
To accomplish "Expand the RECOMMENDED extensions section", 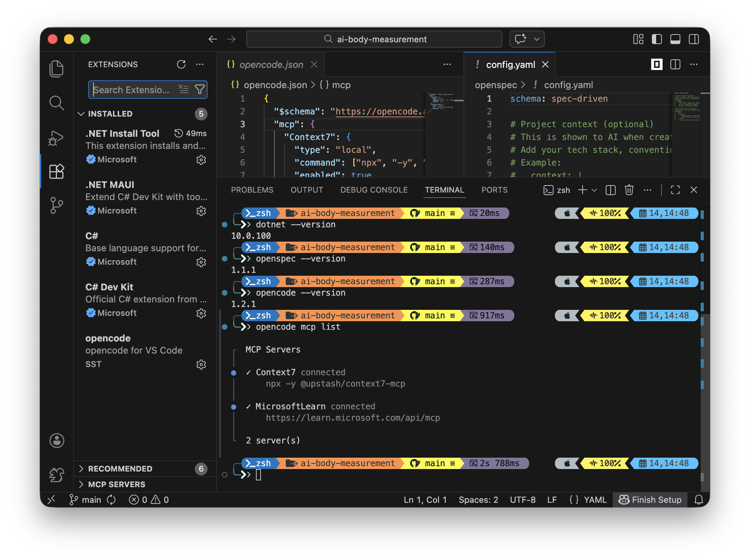I will [x=120, y=469].
